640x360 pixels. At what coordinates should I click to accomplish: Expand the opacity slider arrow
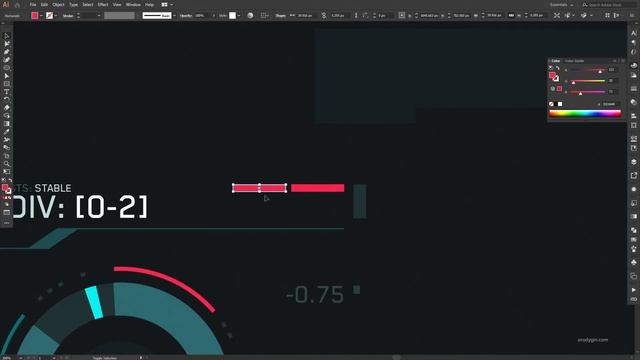[x=213, y=16]
